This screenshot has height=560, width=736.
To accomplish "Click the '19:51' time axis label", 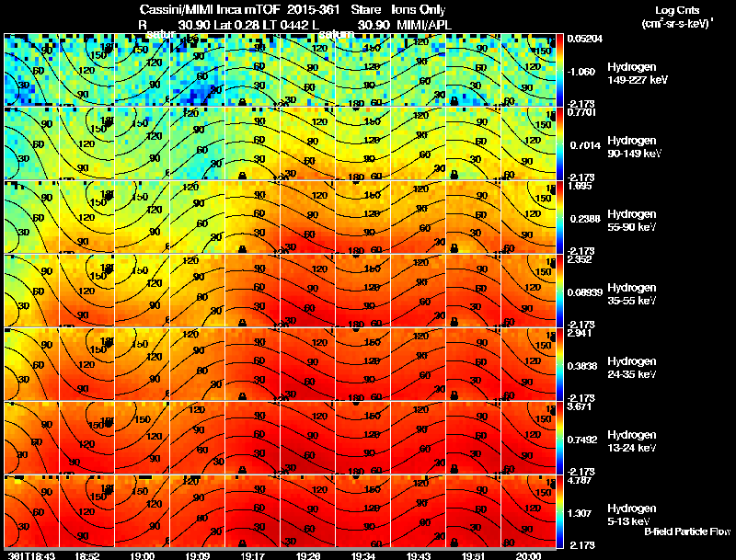I will pos(473,555).
